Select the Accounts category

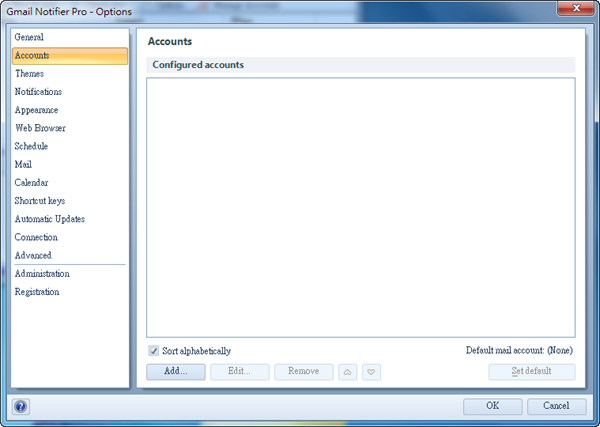pos(70,55)
